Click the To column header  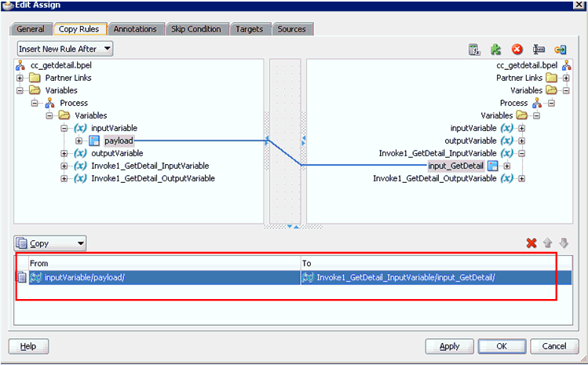click(436, 263)
